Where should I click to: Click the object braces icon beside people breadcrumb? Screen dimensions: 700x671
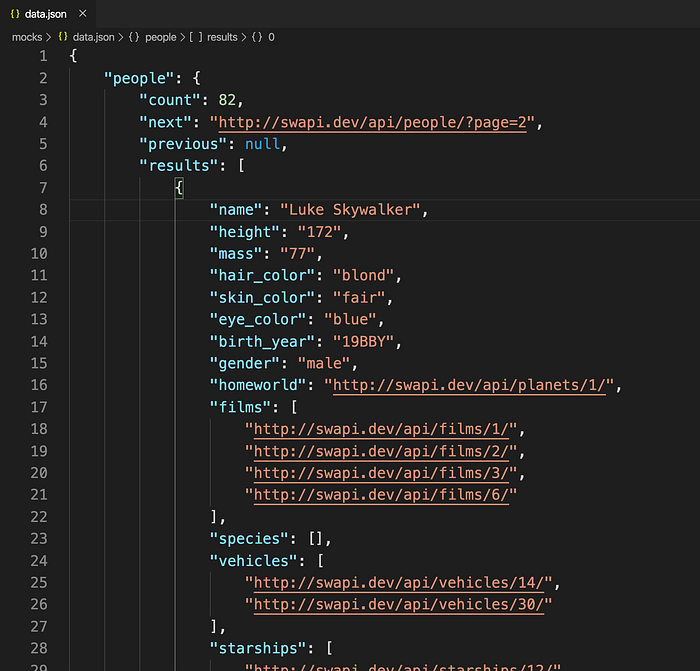tap(134, 37)
